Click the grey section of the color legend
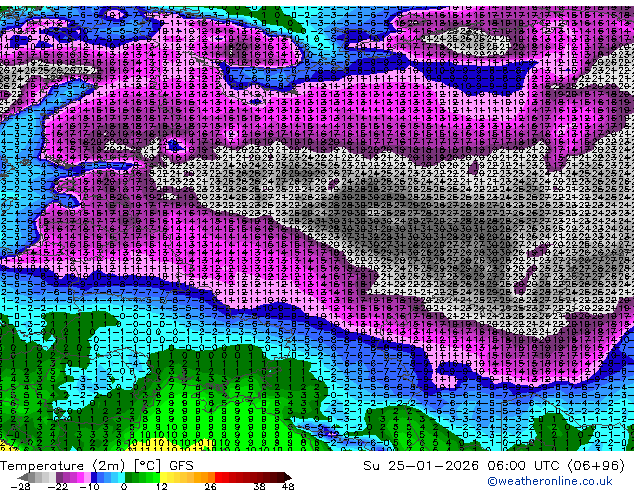 pos(38,477)
